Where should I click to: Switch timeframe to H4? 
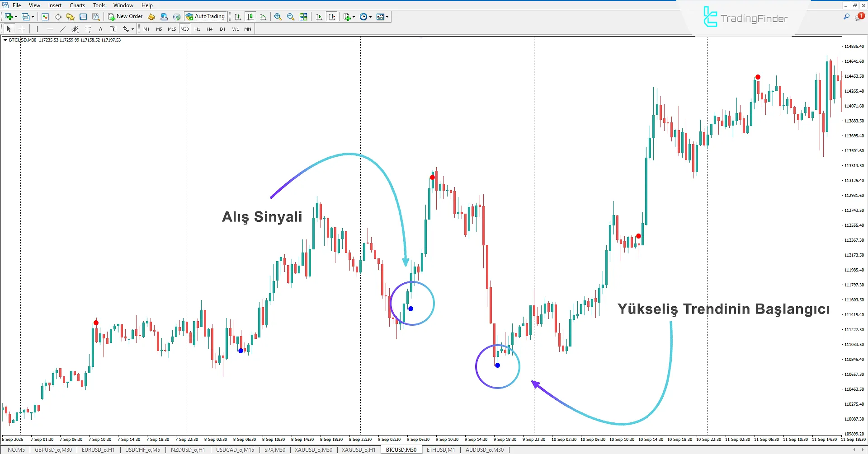coord(209,29)
